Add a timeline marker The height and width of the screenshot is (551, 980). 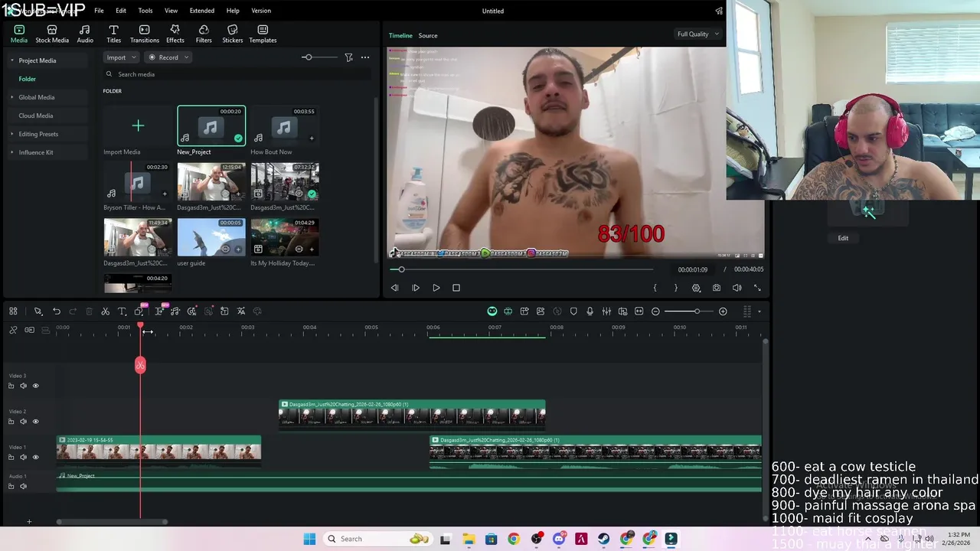[573, 311]
